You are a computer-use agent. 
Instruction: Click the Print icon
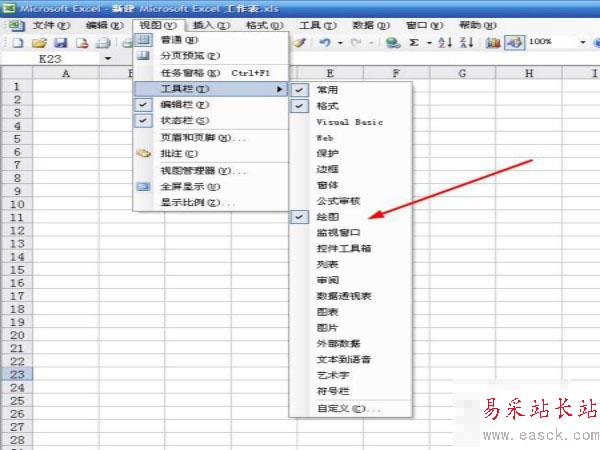(x=103, y=42)
